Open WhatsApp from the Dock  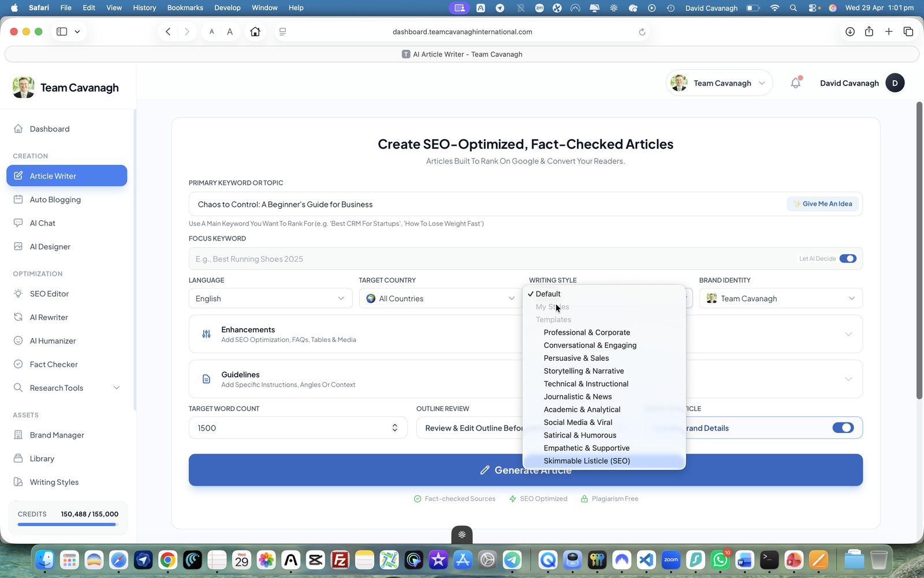pos(720,560)
